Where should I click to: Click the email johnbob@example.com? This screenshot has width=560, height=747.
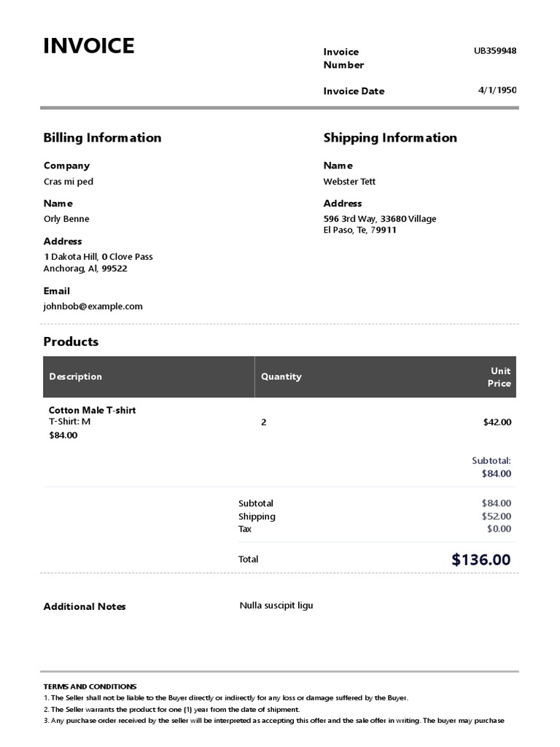tap(93, 306)
